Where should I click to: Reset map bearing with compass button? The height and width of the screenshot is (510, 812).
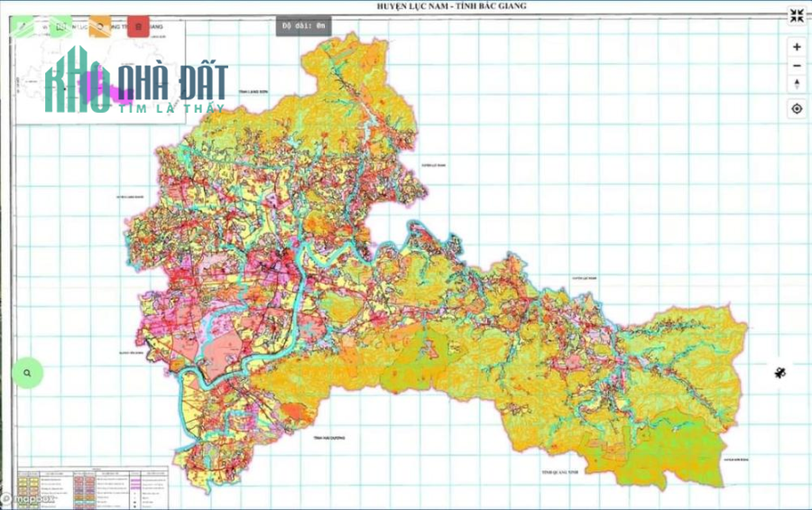[x=797, y=84]
